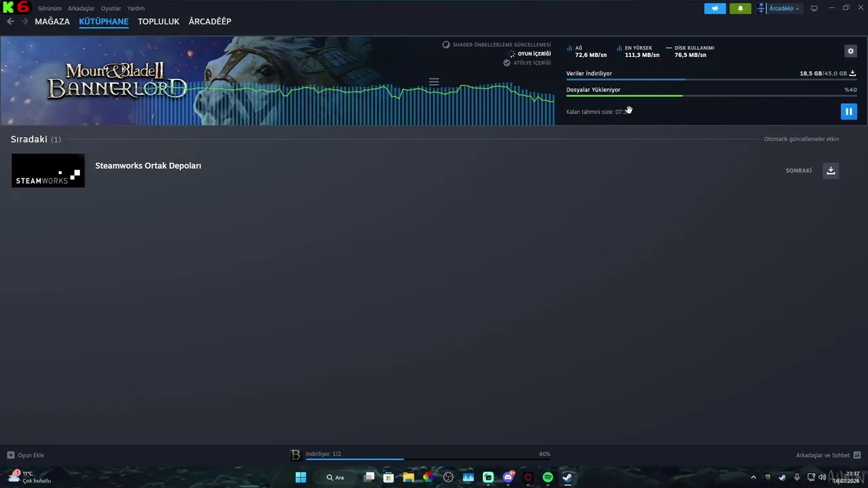
Task: Open the Steamworks thumbnail
Action: 48,170
